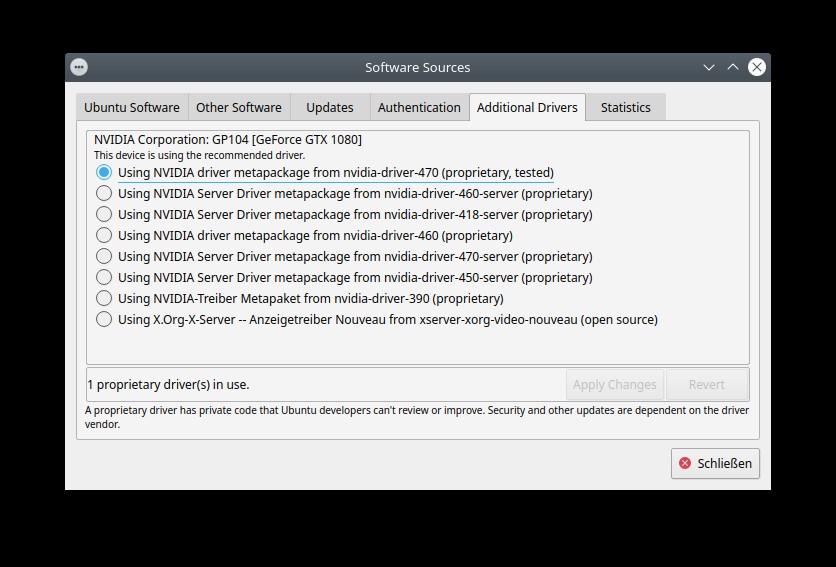
Task: Show the Statistics tab
Action: point(625,107)
